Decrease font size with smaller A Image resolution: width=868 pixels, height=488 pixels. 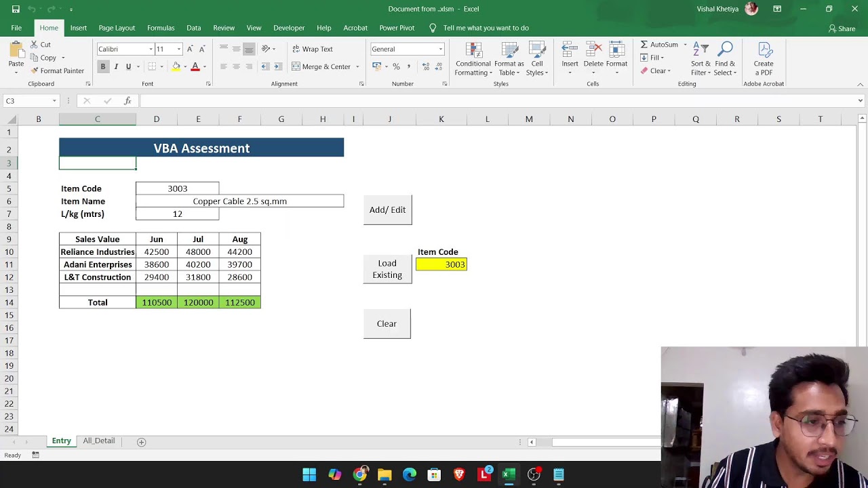click(201, 49)
